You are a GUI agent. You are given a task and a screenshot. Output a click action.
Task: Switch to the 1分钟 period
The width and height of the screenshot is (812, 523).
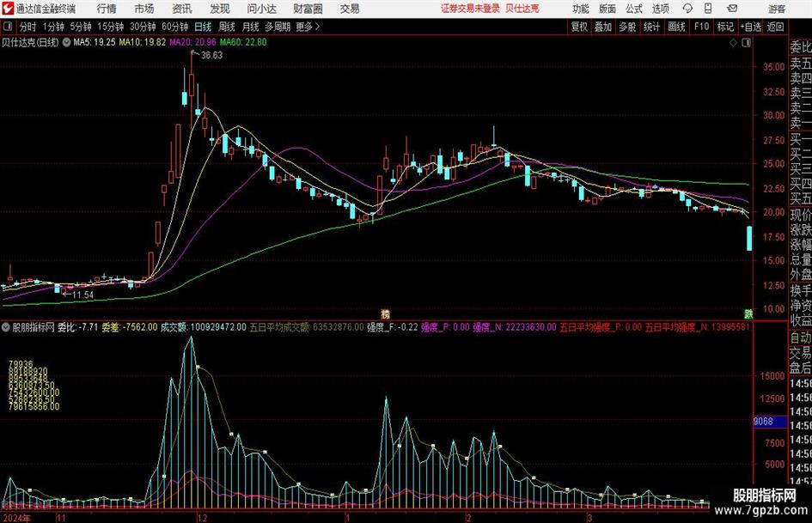pos(52,27)
